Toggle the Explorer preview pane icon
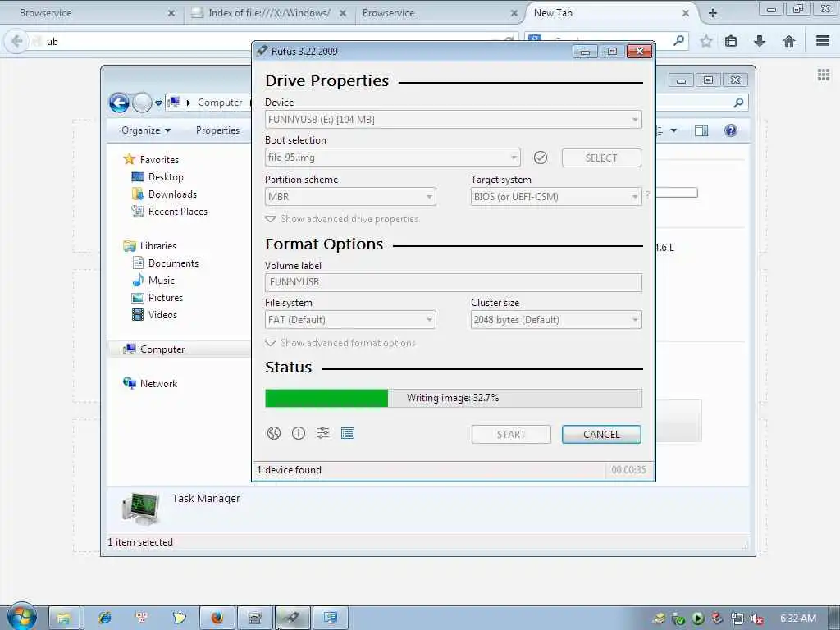 [701, 130]
